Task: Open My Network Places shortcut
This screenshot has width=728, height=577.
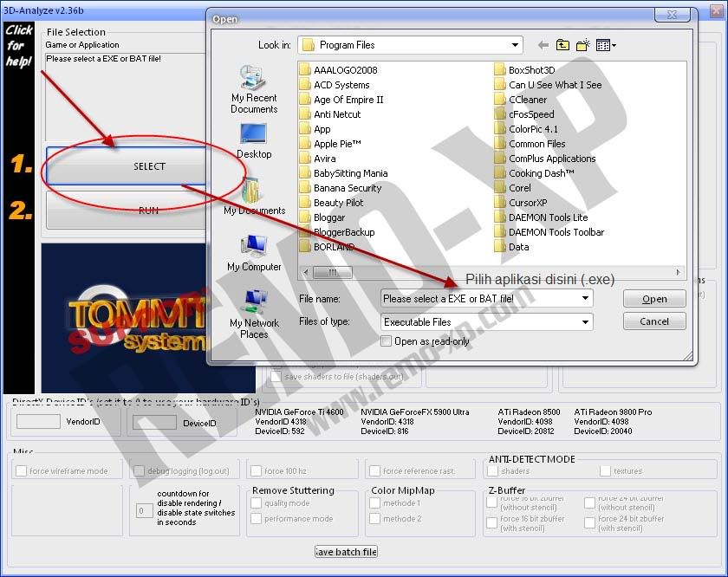Action: (254, 314)
